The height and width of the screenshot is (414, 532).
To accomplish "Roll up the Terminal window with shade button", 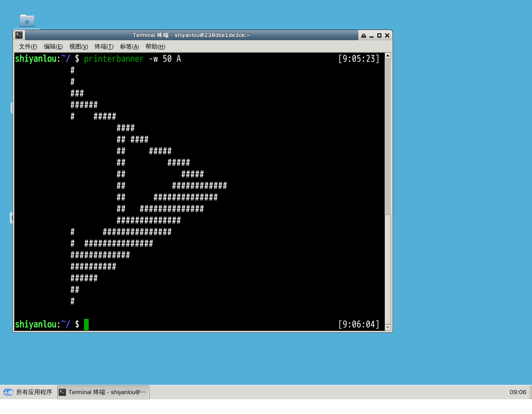I will point(363,36).
